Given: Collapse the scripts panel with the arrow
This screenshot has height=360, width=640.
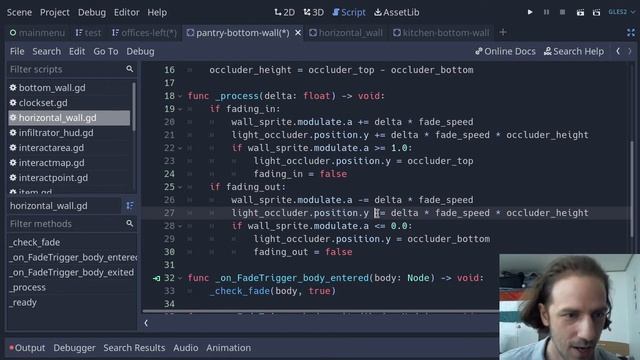Looking at the screenshot, I should coord(146,323).
